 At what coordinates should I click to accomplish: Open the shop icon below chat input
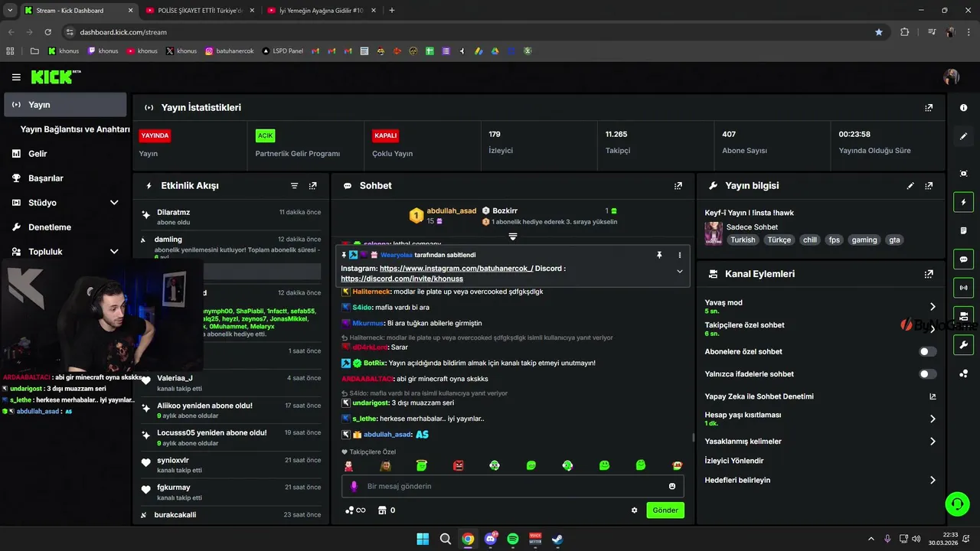(x=382, y=510)
